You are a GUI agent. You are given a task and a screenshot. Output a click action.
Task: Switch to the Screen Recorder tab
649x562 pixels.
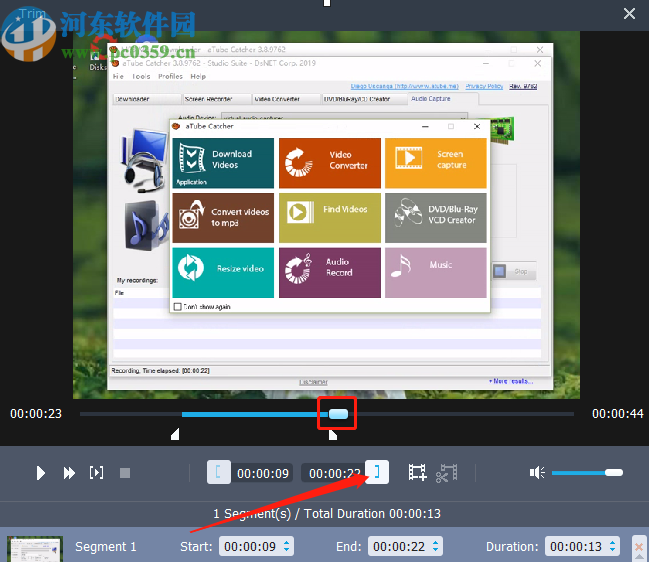[x=217, y=99]
